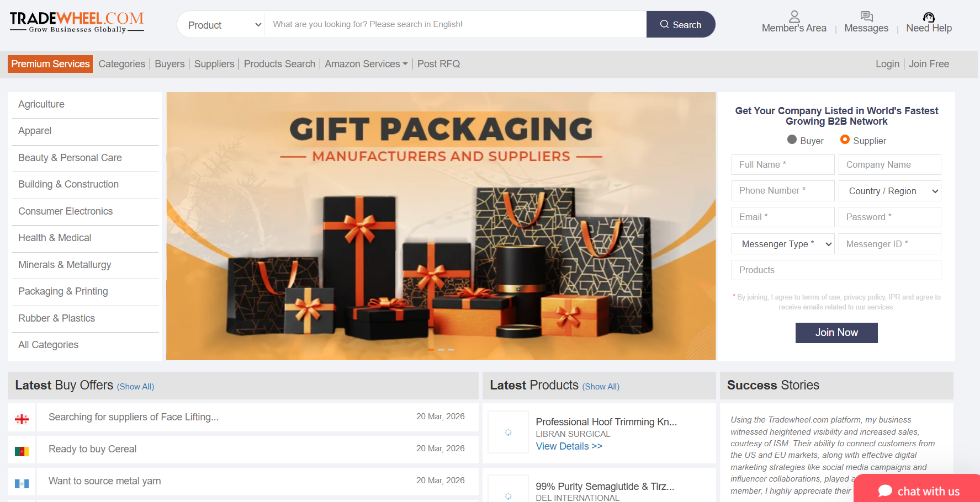Select the first banner carousel indicator

(431, 350)
